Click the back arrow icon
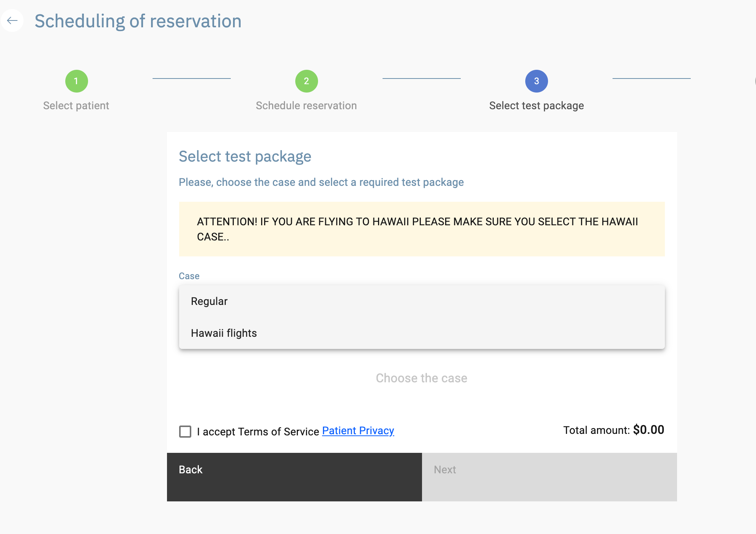Screen dimensions: 756x534 [12, 20]
